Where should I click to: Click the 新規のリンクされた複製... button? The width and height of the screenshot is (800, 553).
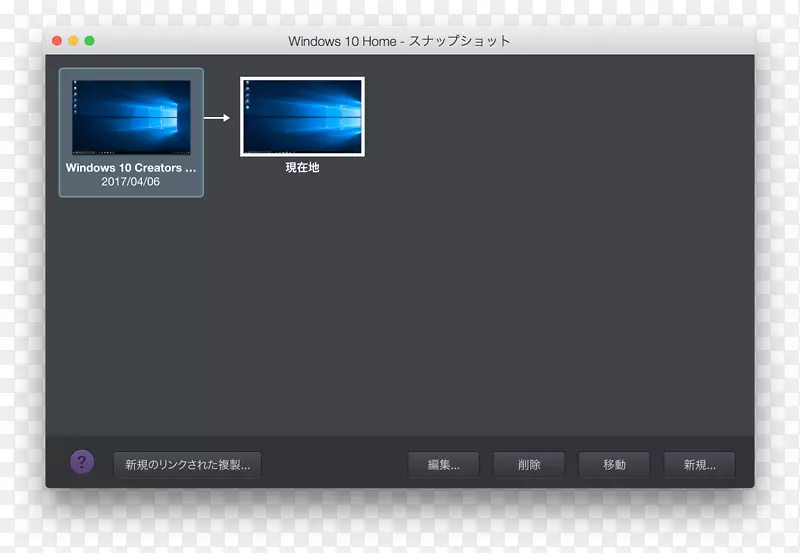[x=187, y=465]
